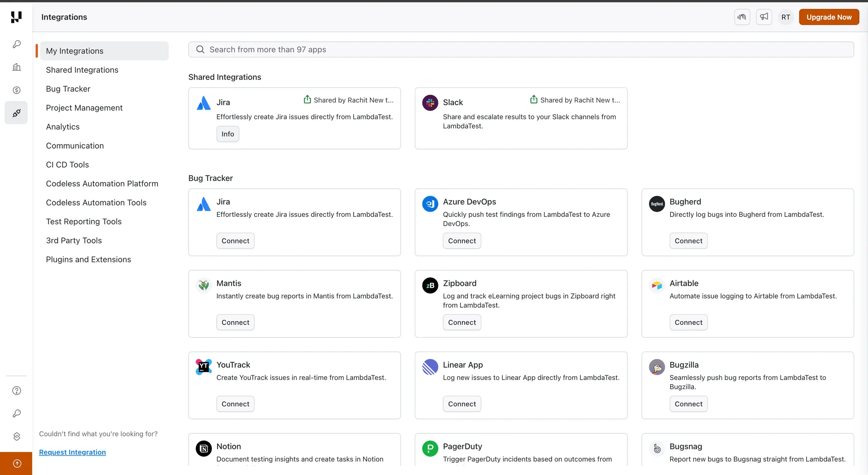The width and height of the screenshot is (868, 475).
Task: Click Info on shared Jira card
Action: tap(228, 134)
